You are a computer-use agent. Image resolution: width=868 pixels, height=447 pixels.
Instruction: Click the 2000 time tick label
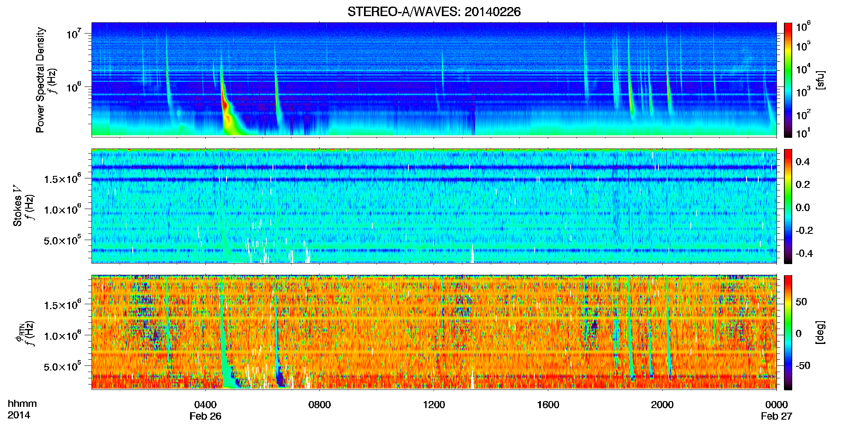(662, 405)
